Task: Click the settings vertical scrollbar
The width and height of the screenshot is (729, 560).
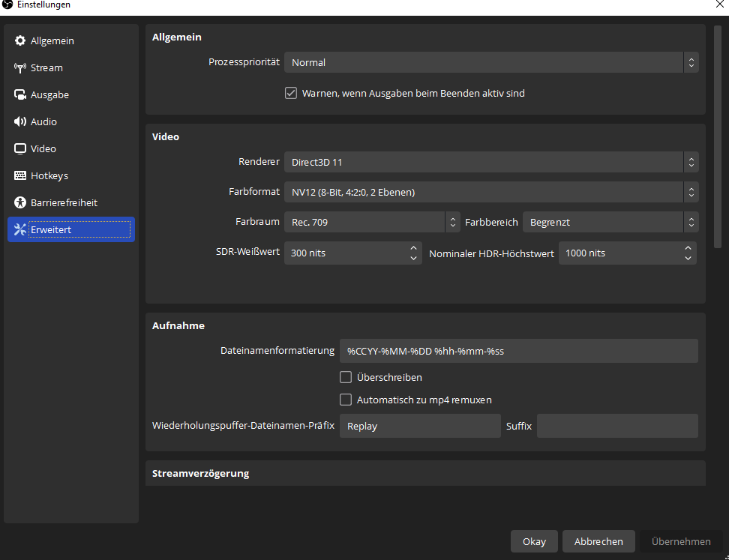Action: tap(717, 135)
